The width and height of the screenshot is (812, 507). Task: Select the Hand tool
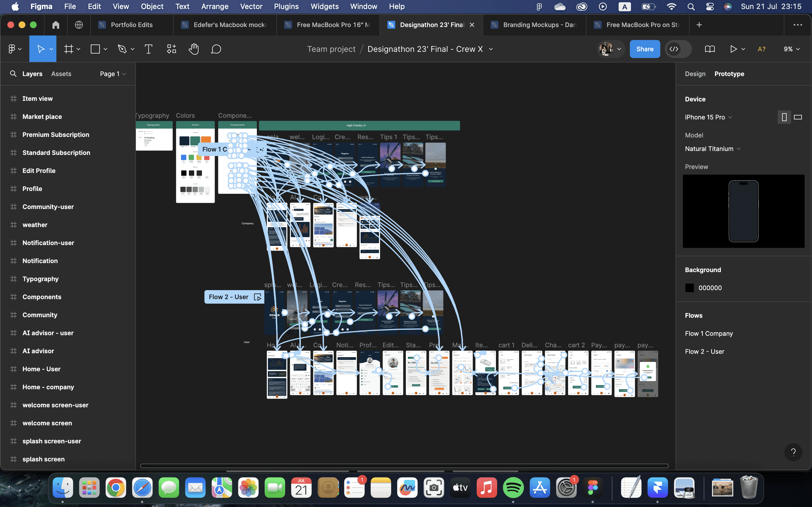click(194, 49)
